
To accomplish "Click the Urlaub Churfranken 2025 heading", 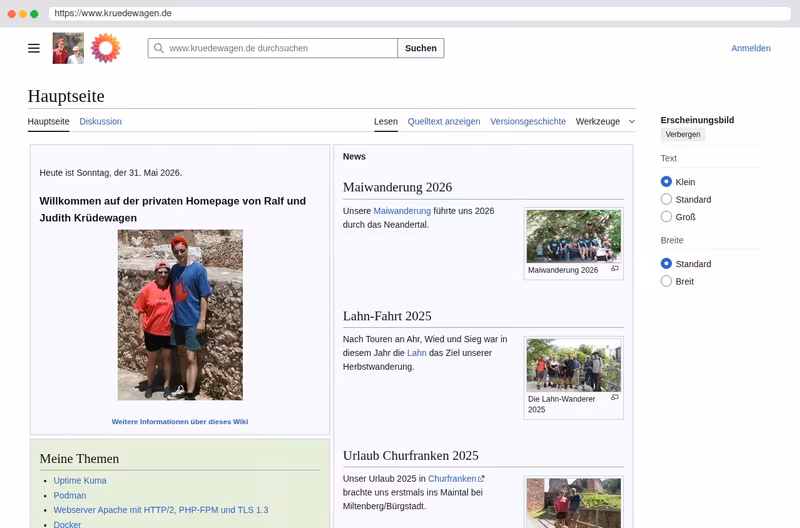I will click(411, 455).
